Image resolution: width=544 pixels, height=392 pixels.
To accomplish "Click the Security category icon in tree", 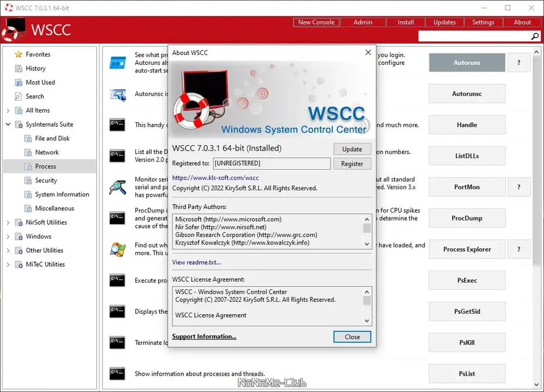I will [28, 181].
